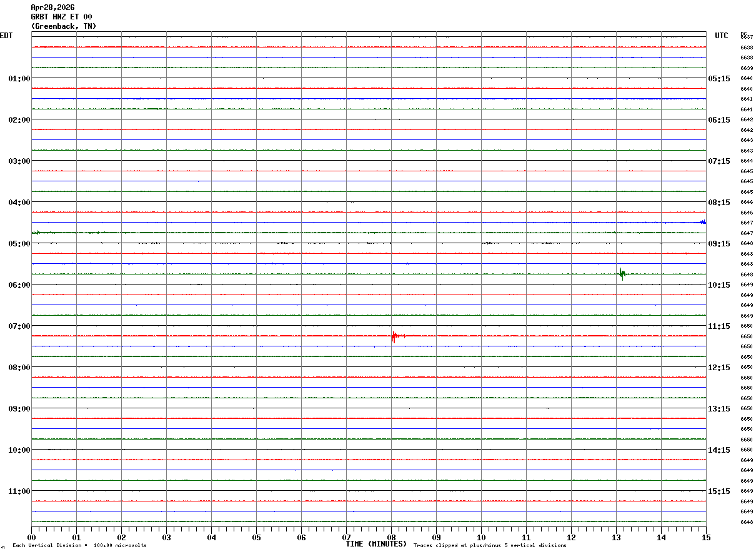The image size is (756, 554).
Task: Click the "07:00" EDT time label
Action: pos(19,326)
